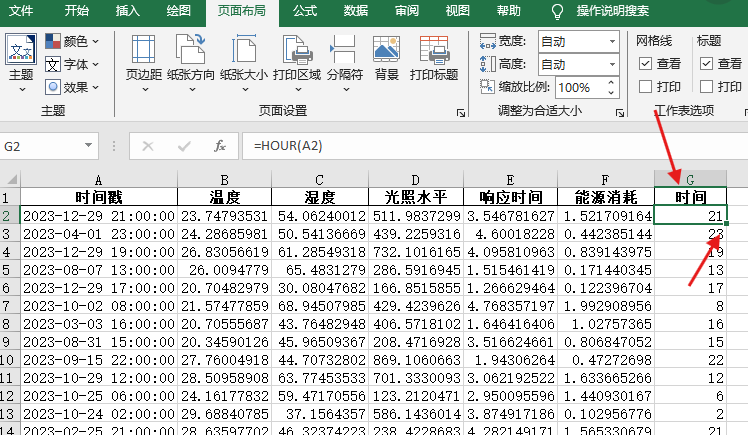This screenshot has width=748, height=435.
Task: Open the 调整为合适大小 dialog launcher
Action: tap(620, 113)
